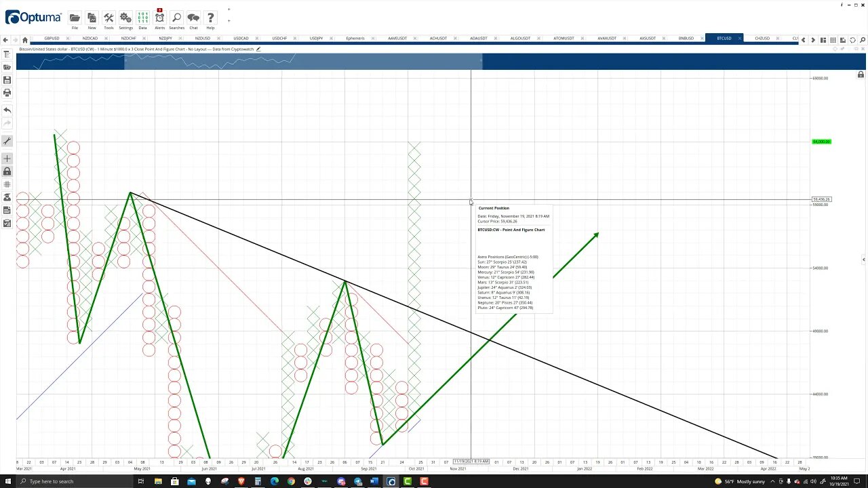868x488 pixels.
Task: Open the Settings gears icon
Action: 125,18
